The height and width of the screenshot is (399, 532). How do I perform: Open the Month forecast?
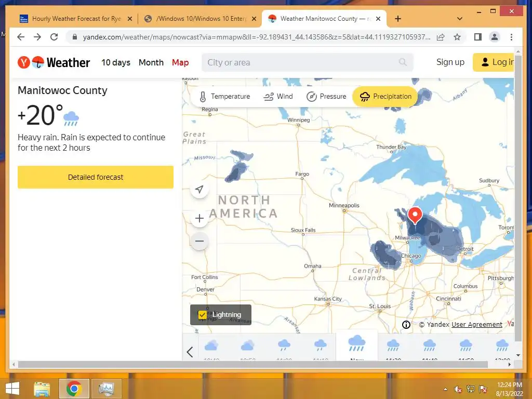point(151,62)
